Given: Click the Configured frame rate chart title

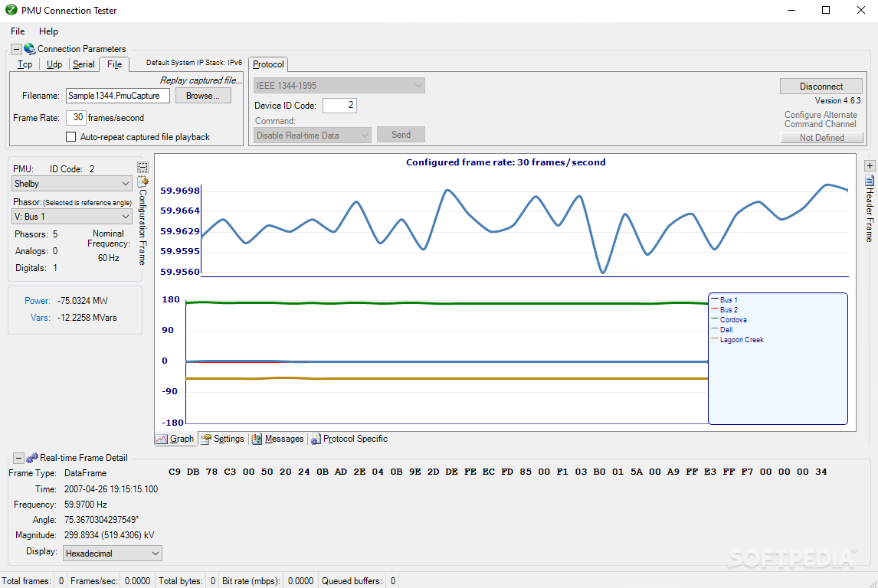Looking at the screenshot, I should click(506, 162).
